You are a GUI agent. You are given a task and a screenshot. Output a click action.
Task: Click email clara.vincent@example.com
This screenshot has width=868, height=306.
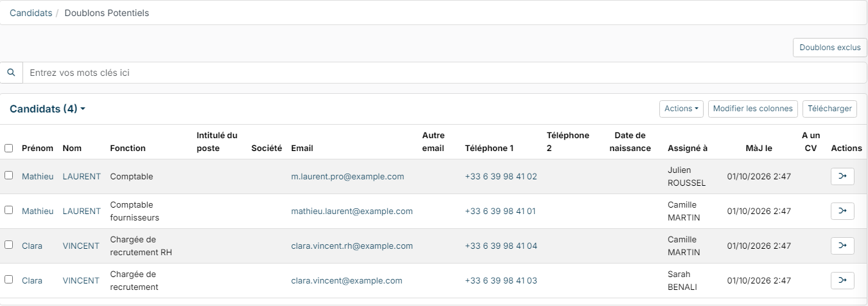347,280
